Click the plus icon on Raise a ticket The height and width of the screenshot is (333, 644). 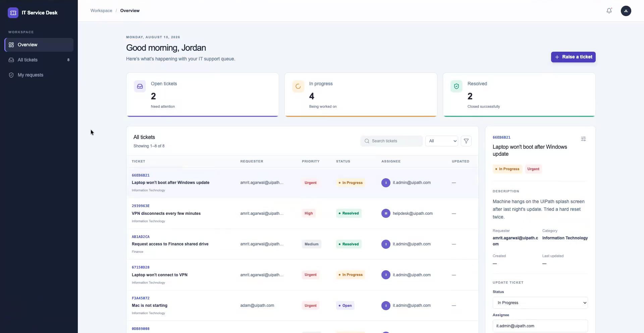pos(557,57)
